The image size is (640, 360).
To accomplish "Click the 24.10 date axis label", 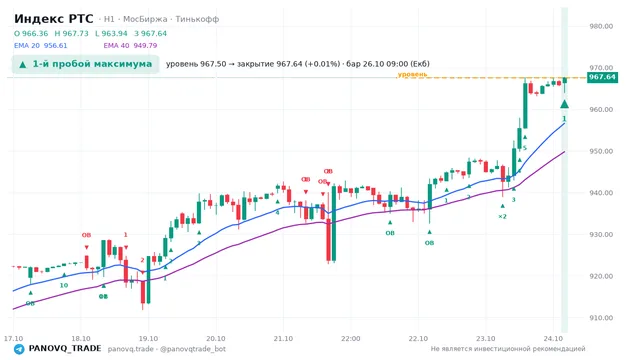I will [553, 339].
